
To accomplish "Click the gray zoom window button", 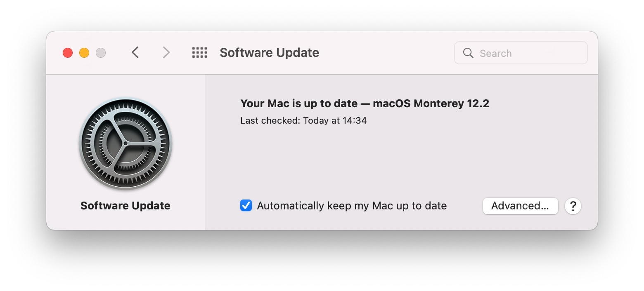I will click(x=101, y=53).
